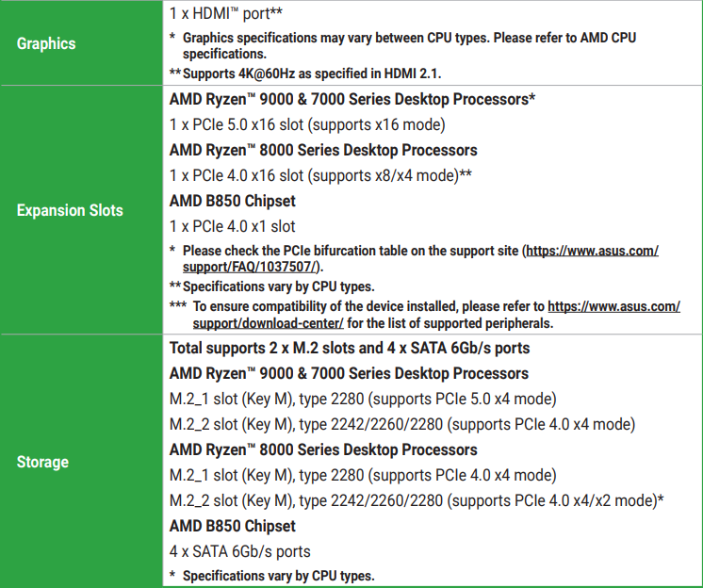Click the Supports 4K@60Hz HDMI 2.1 footnote

coord(305,73)
